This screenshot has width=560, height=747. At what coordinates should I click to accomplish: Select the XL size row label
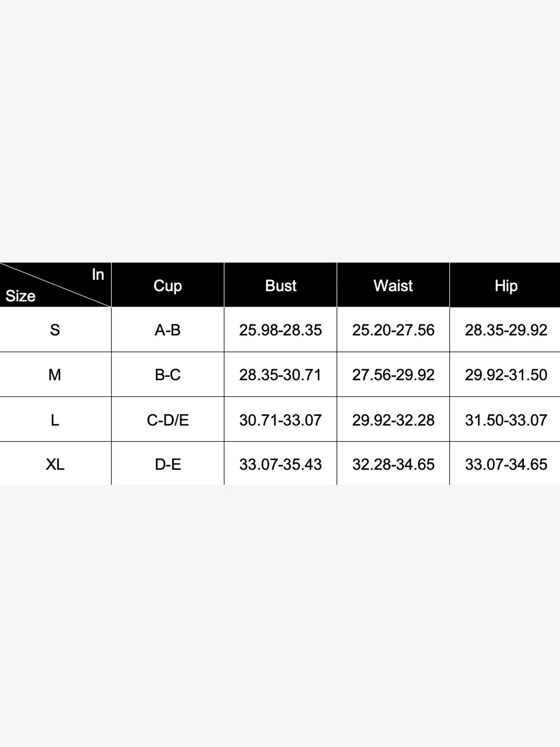point(55,464)
